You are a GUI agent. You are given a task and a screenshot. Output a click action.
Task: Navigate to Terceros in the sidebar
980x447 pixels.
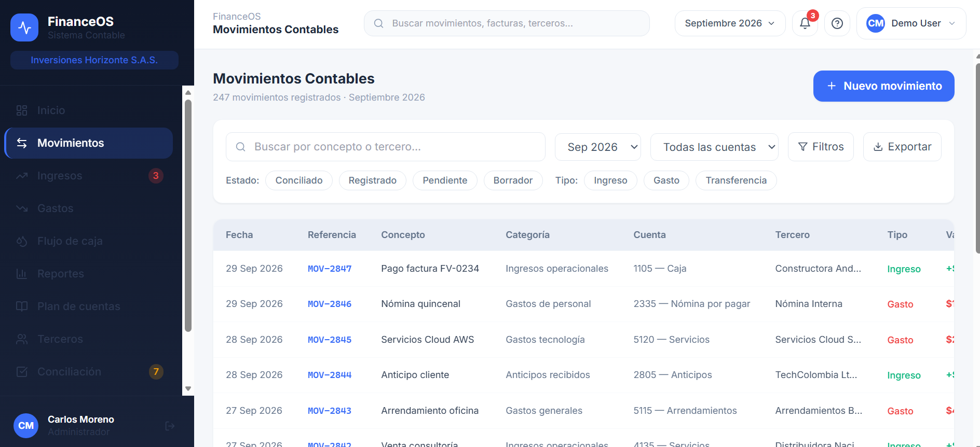[x=89, y=339]
